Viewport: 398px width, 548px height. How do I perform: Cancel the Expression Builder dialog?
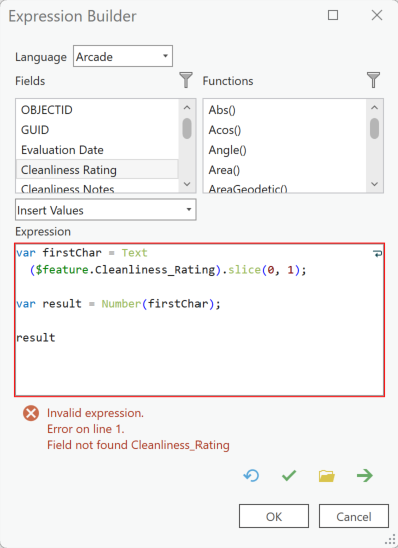[x=354, y=516]
